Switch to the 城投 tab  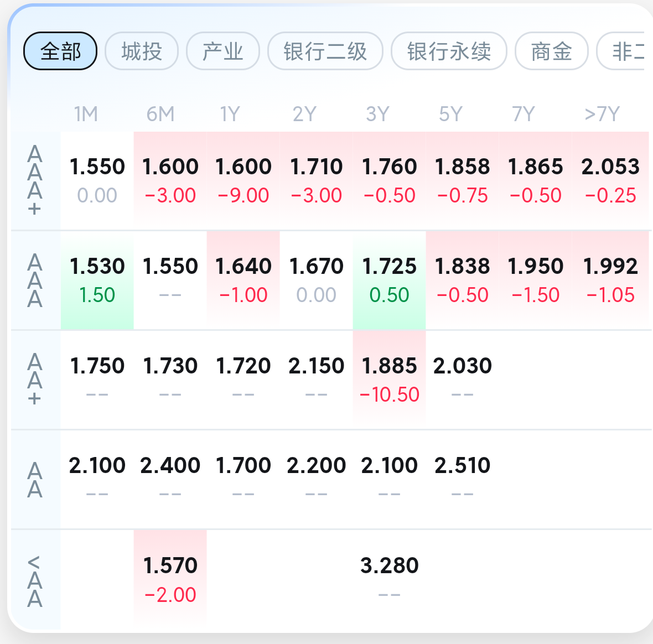142,51
